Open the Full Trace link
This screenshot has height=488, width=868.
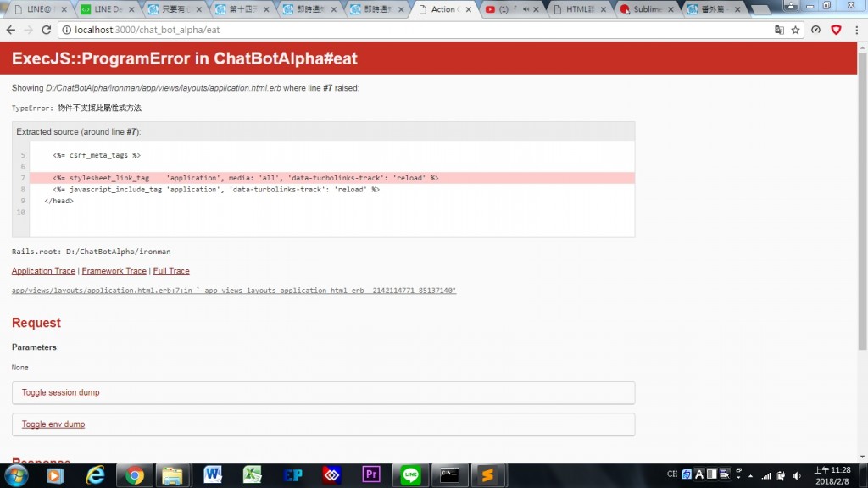[171, 271]
